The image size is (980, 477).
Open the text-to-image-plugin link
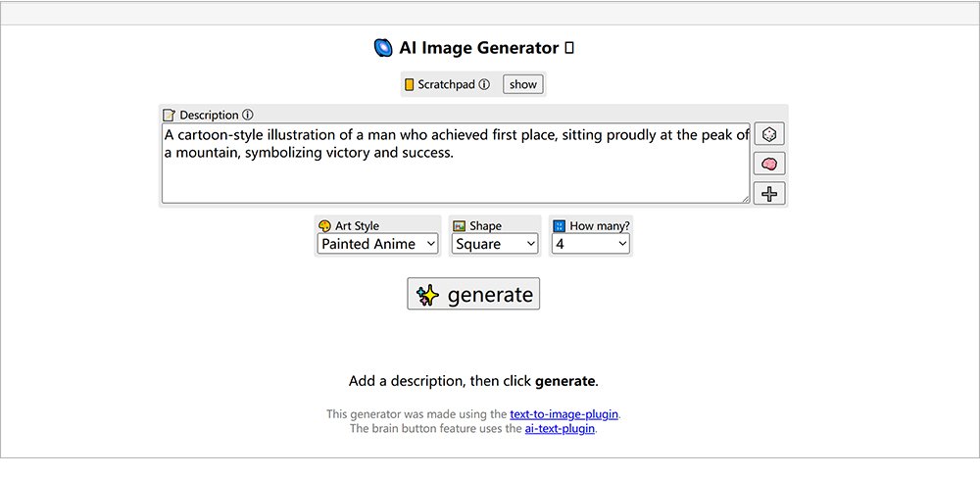[x=564, y=414]
